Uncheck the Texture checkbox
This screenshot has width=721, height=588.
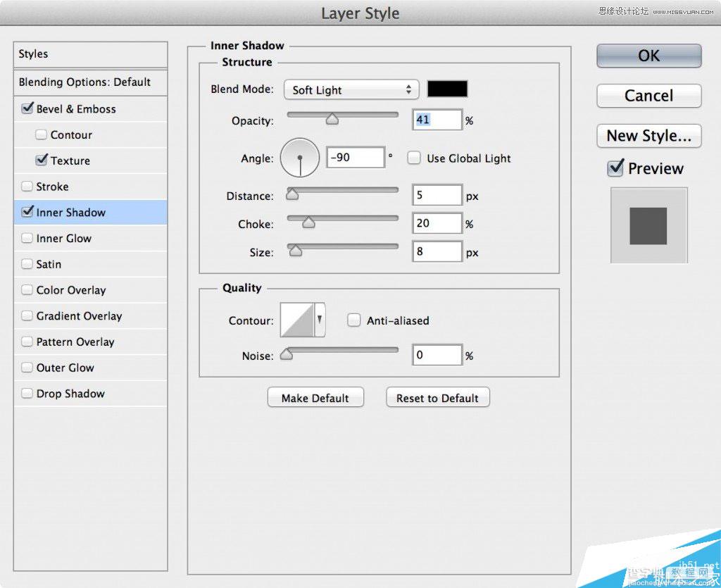click(42, 160)
